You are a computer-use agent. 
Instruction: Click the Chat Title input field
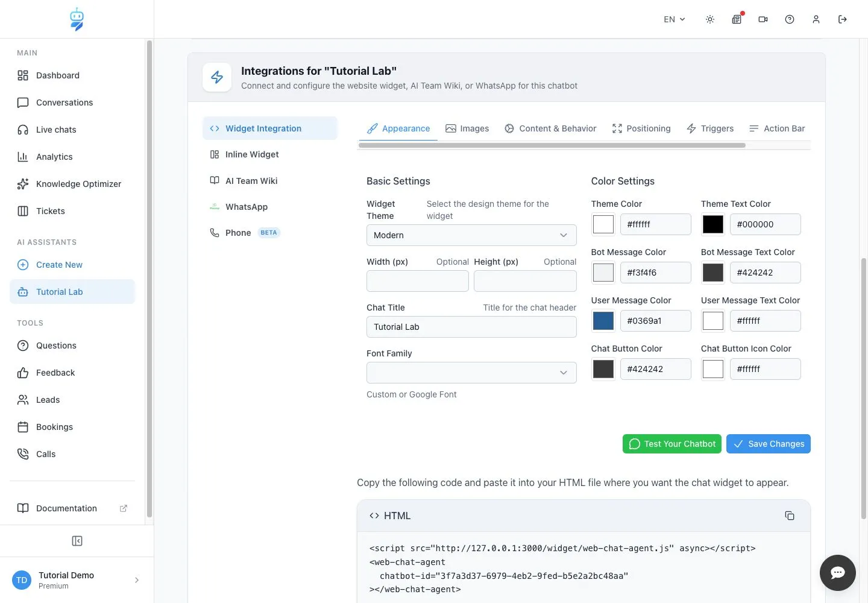[x=471, y=327]
